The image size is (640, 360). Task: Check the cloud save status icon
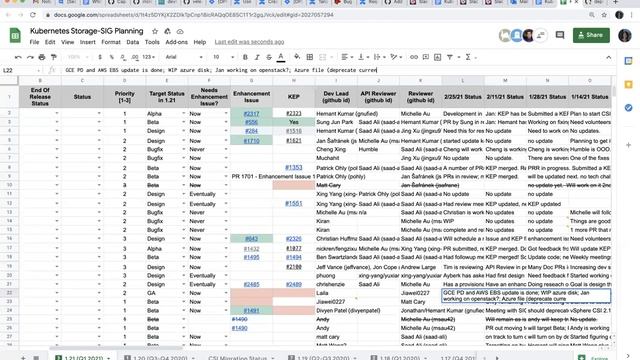[x=180, y=31]
